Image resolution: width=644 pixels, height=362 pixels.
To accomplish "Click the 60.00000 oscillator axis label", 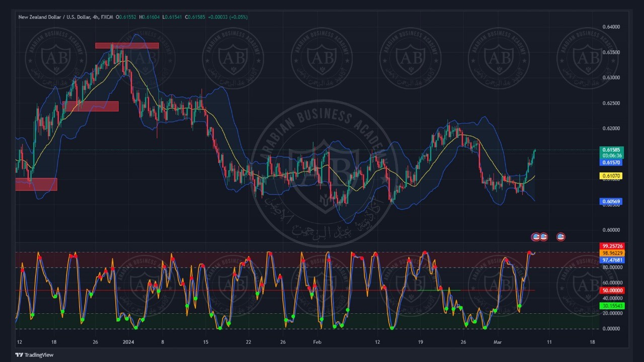I will (x=612, y=283).
